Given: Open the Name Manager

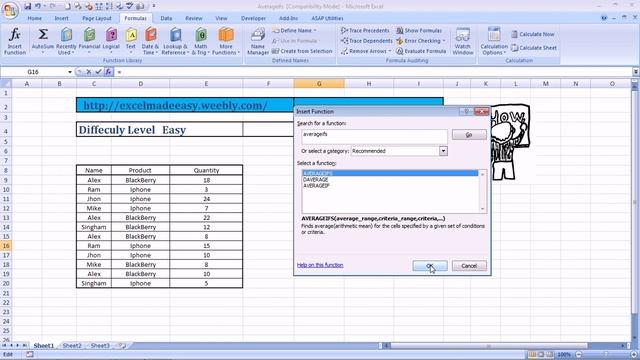Looking at the screenshot, I should pyautogui.click(x=258, y=41).
